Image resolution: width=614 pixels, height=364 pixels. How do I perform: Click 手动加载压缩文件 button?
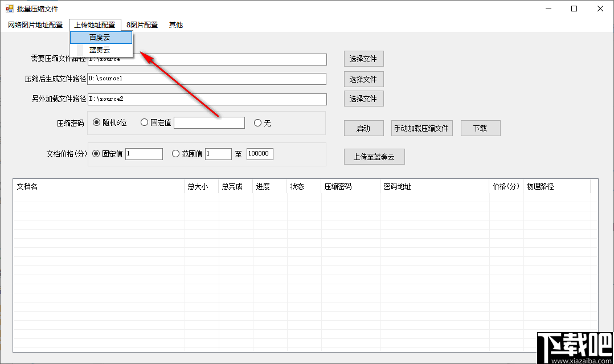click(x=421, y=128)
